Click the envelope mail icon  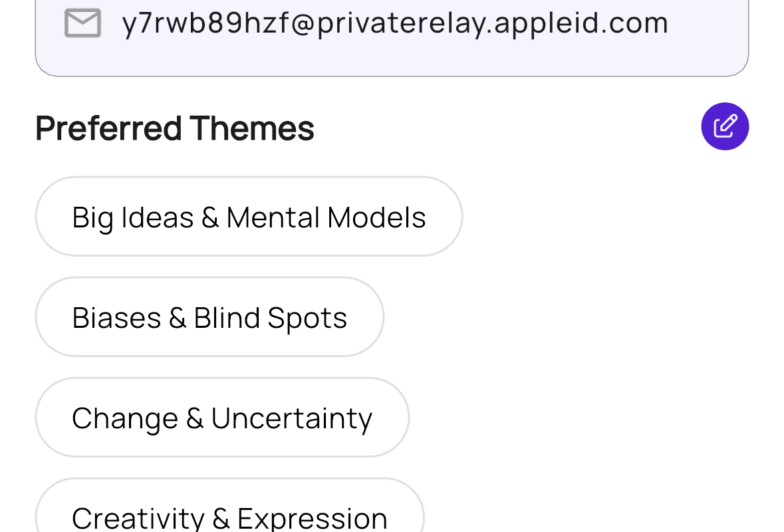click(x=82, y=23)
